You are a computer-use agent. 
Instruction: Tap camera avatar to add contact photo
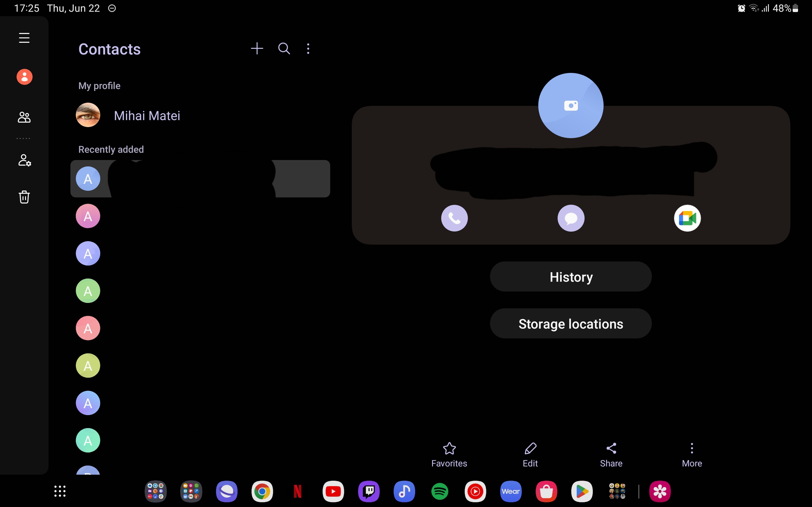571,106
